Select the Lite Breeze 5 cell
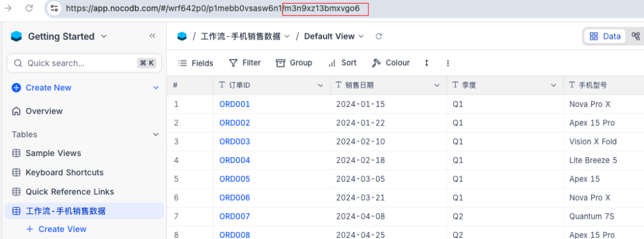This screenshot has width=644, height=239. (603, 160)
